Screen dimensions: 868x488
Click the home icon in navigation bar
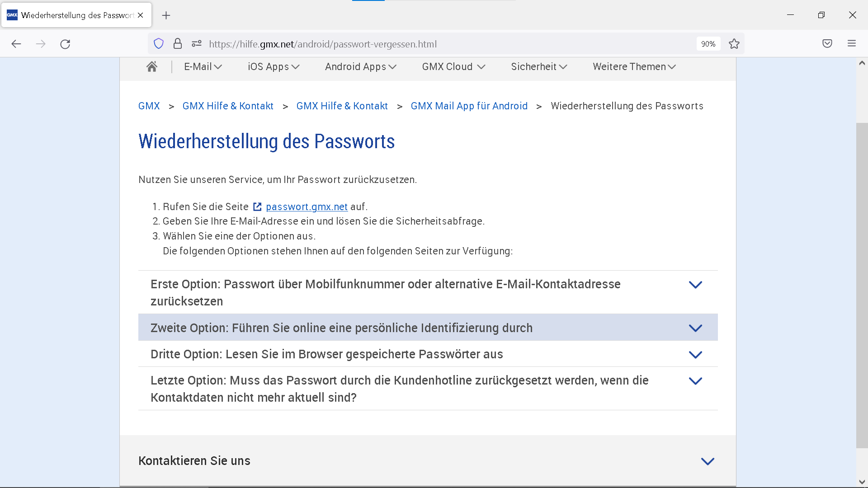(152, 67)
